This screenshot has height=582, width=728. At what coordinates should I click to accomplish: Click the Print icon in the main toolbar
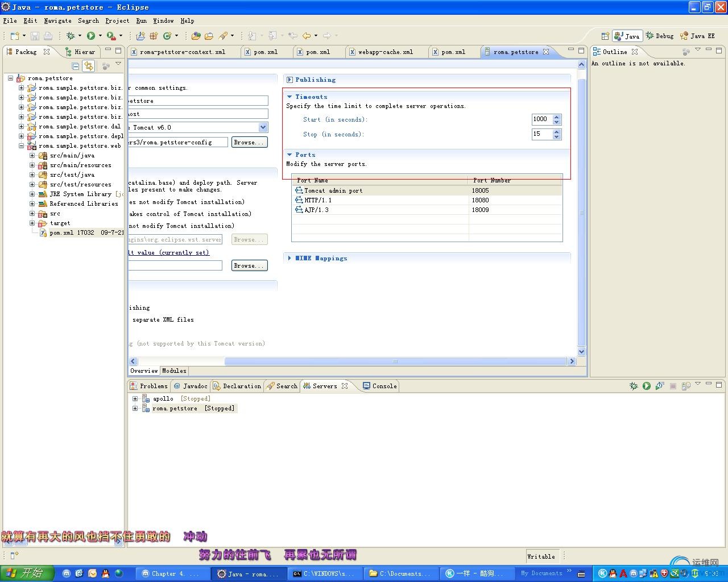(x=48, y=36)
